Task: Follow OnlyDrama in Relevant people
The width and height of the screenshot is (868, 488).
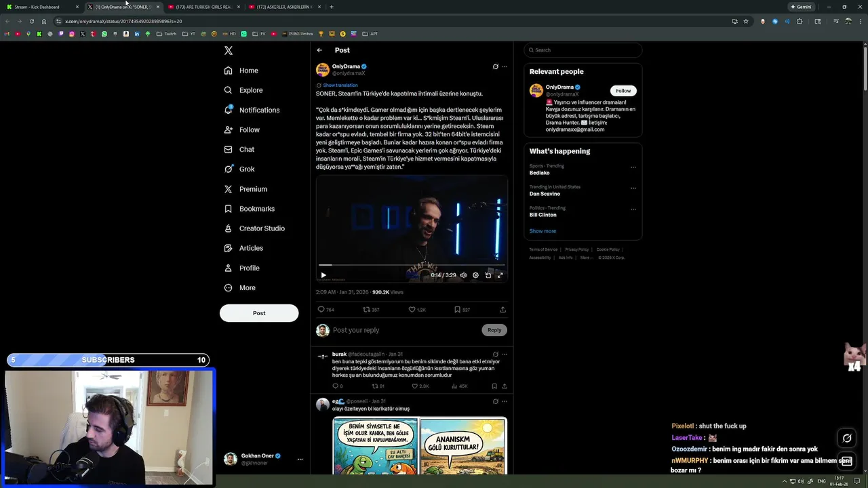Action: [623, 91]
